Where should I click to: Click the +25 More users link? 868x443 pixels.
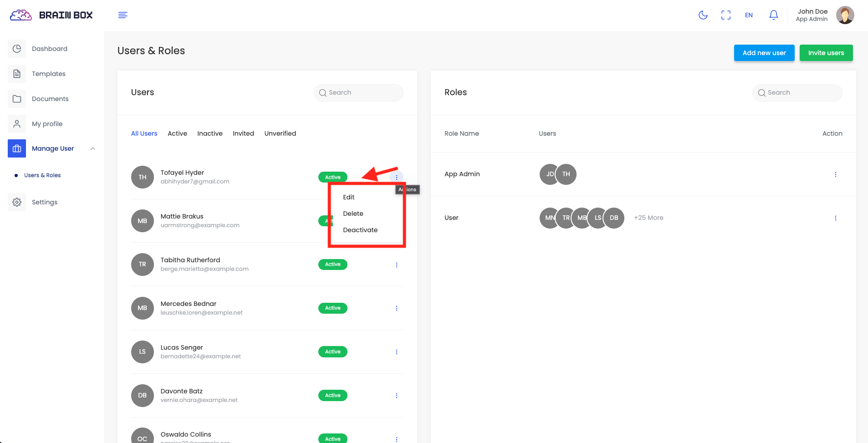(648, 218)
